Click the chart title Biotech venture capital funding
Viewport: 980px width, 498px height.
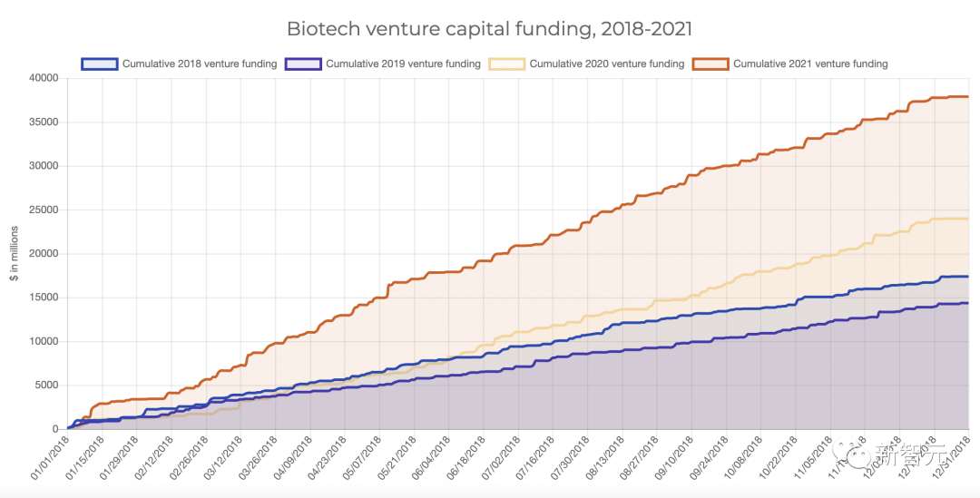[x=489, y=28]
